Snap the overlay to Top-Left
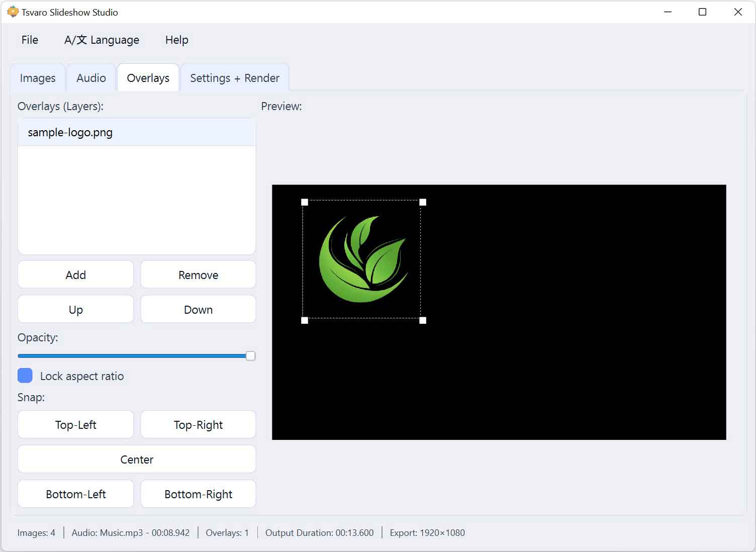This screenshot has width=756, height=552. [x=75, y=424]
